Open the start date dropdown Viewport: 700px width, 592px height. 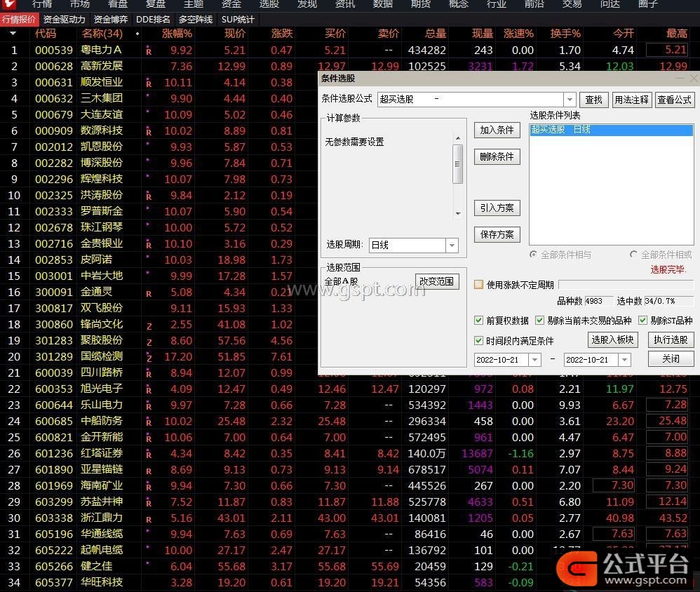pos(534,359)
